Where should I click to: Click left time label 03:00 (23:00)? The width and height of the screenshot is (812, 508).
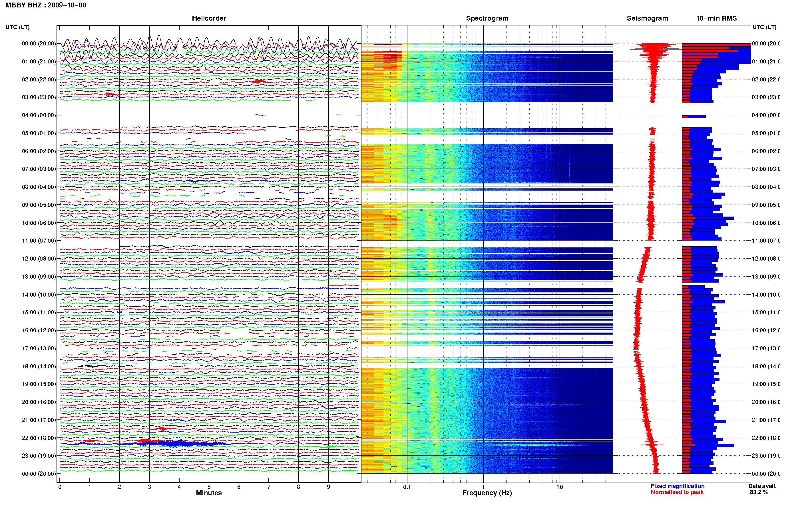(39, 97)
